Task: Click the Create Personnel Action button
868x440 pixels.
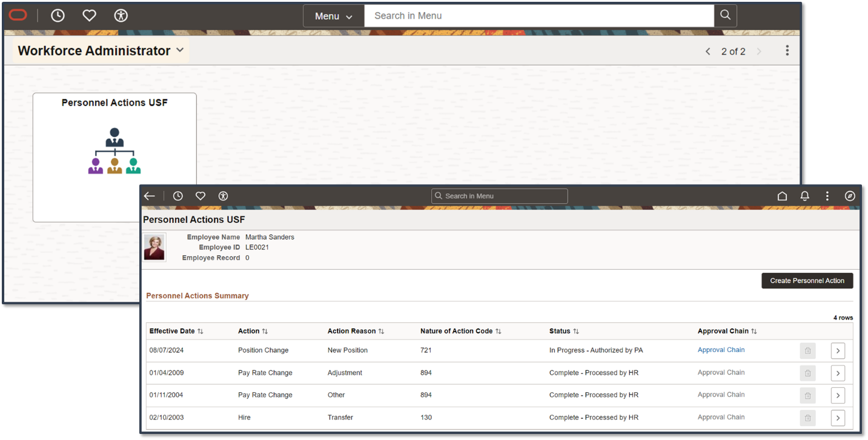Action: (807, 281)
